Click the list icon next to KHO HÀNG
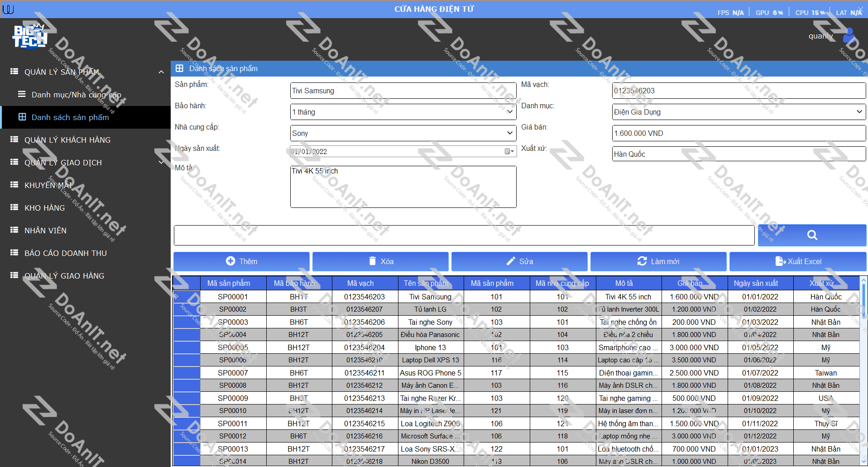The image size is (868, 467). pyautogui.click(x=14, y=207)
